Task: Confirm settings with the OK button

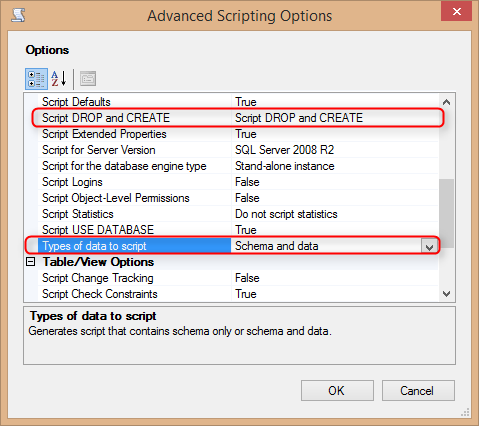Action: coord(337,390)
